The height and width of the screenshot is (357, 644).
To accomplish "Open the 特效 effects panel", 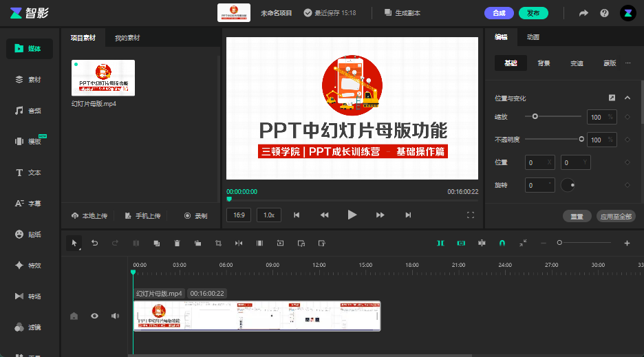I will (x=28, y=266).
